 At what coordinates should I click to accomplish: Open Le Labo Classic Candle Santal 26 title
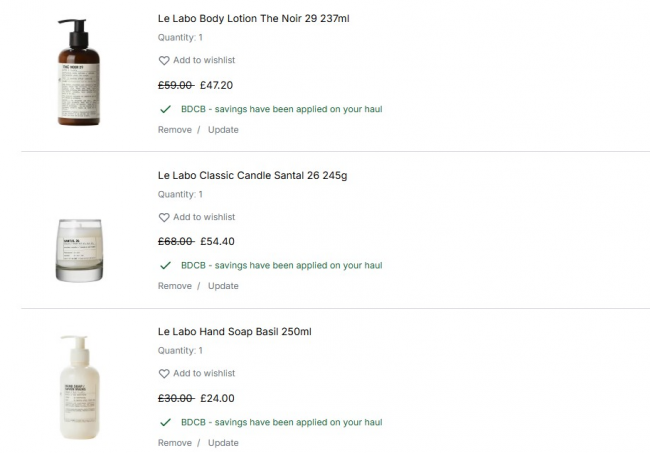[x=252, y=175]
